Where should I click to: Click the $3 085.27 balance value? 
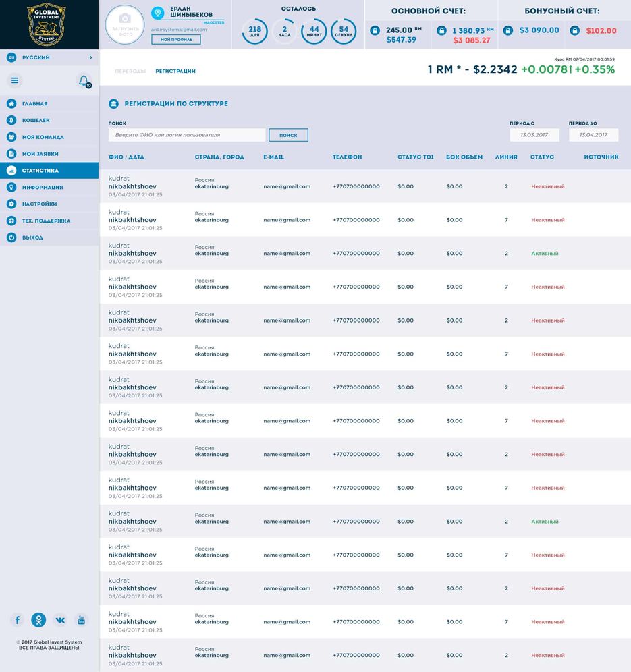pos(472,40)
